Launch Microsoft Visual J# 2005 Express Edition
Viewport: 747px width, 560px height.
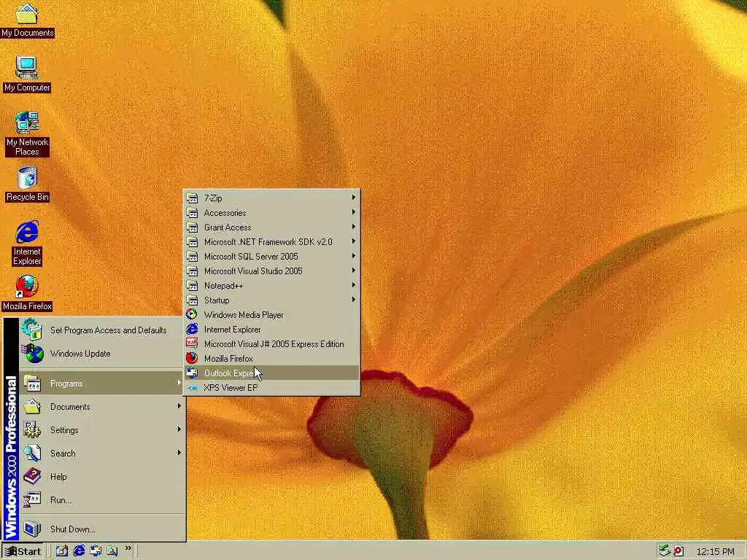(x=271, y=344)
